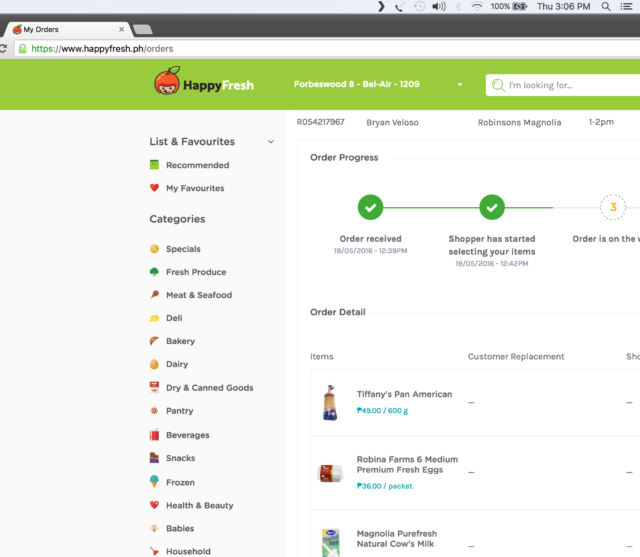Click the HappyFresh logo

tap(204, 81)
